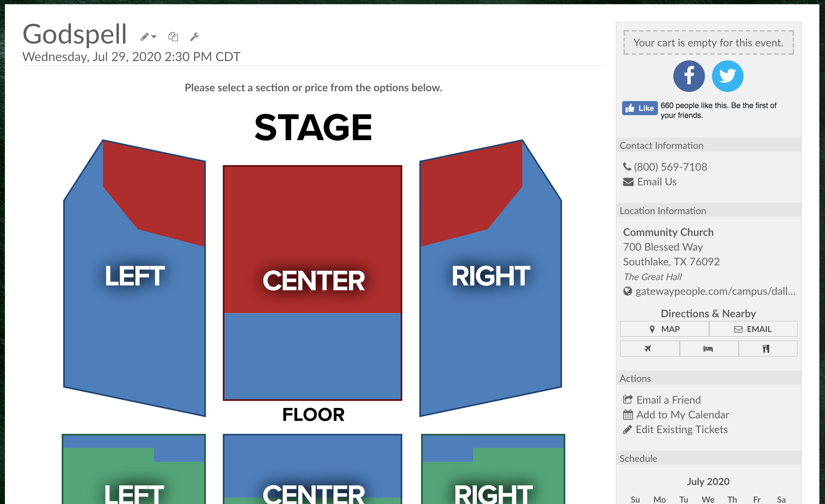Share the event on Facebook
Image resolution: width=825 pixels, height=504 pixels.
(x=689, y=76)
